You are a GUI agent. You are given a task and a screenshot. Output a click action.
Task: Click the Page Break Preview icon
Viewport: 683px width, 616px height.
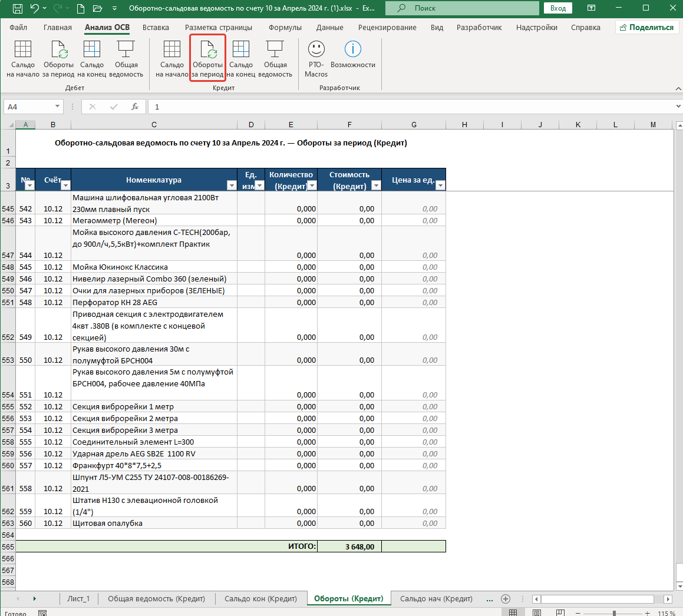[560, 613]
